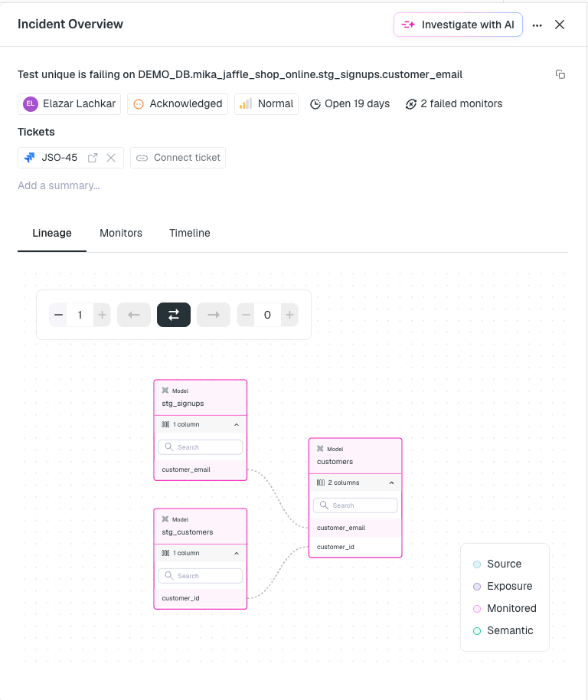
Task: Click Add a summary field
Action: point(58,185)
